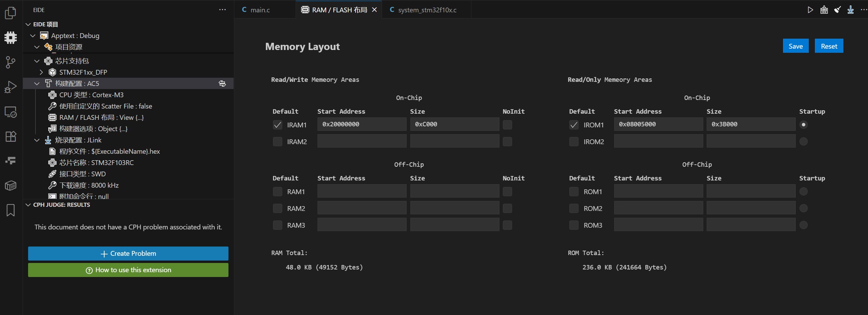Screen dimensions: 868x315
Task: Edit the IRAM1 size field 0xC000
Action: pos(455,124)
